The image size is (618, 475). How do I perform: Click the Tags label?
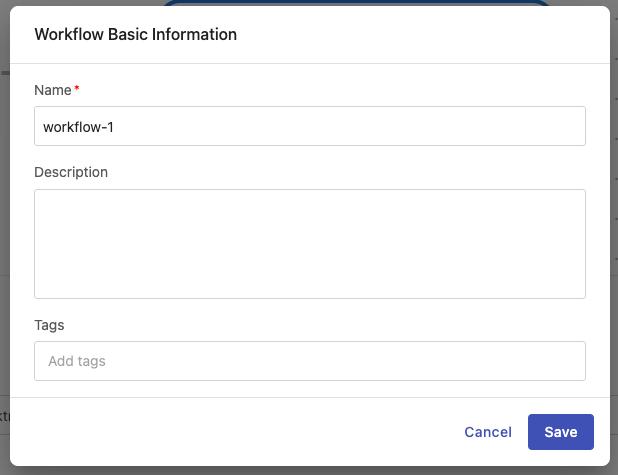click(49, 325)
